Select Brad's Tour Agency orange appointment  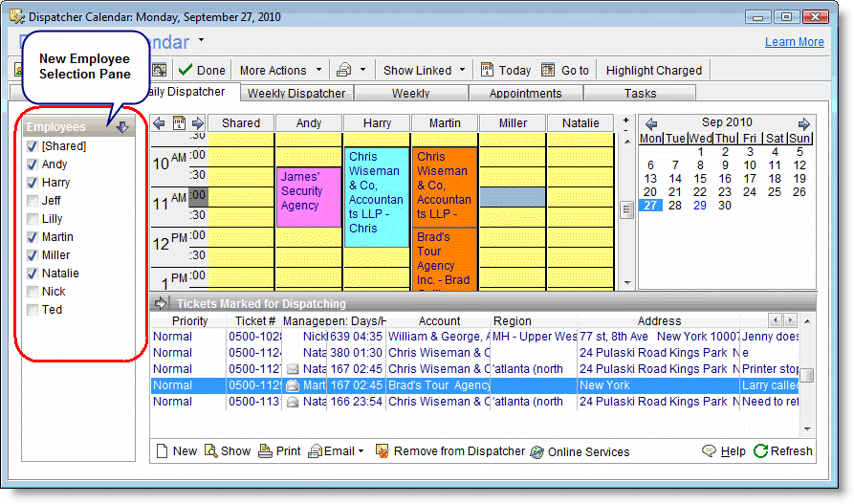tap(445, 258)
